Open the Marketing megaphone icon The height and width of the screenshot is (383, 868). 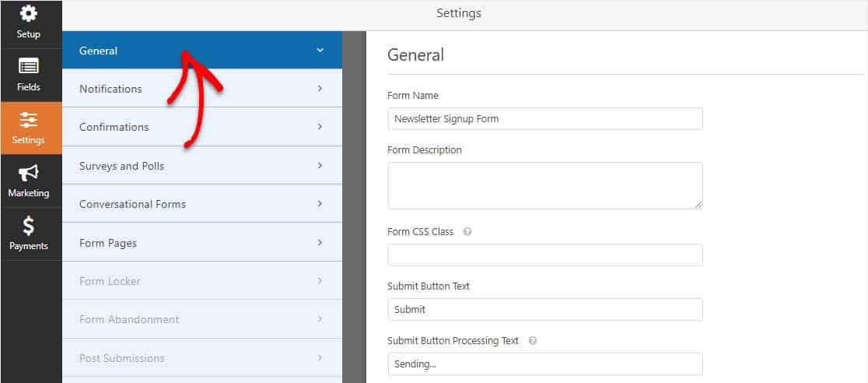tap(29, 173)
